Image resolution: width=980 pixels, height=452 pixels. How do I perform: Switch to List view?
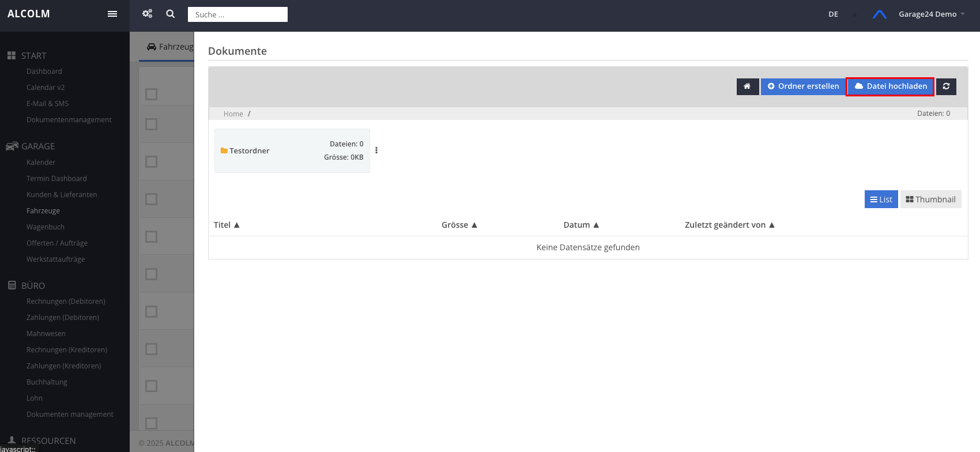(x=881, y=199)
